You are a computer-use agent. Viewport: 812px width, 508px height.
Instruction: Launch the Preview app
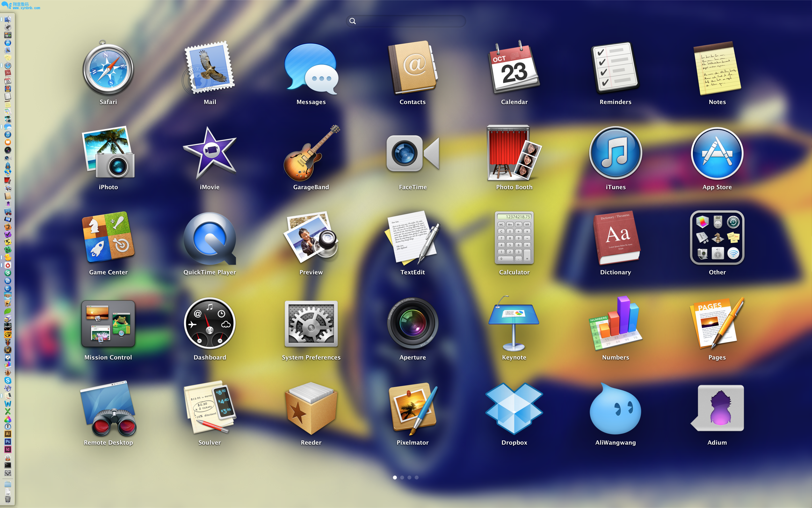tap(311, 238)
